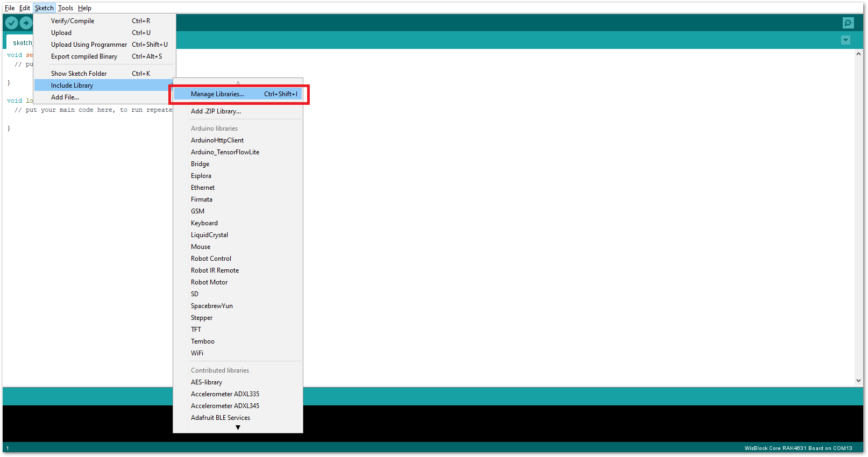Open the Tools menu
This screenshot has height=457, width=868.
(x=66, y=8)
